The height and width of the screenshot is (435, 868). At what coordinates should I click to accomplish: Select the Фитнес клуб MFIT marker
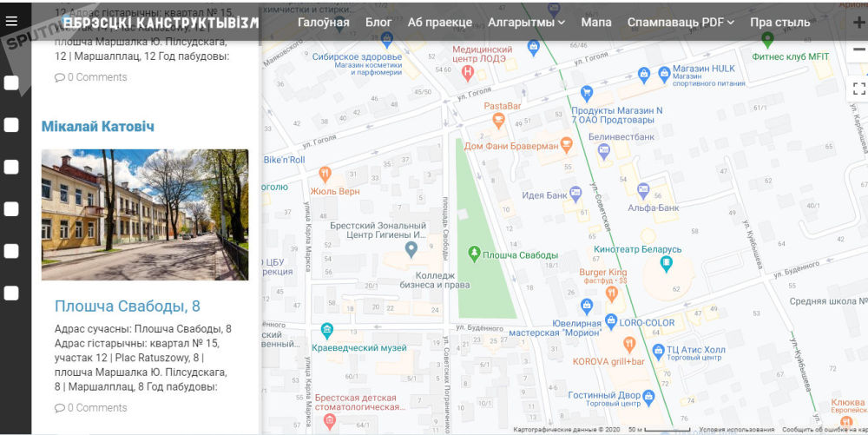(767, 39)
